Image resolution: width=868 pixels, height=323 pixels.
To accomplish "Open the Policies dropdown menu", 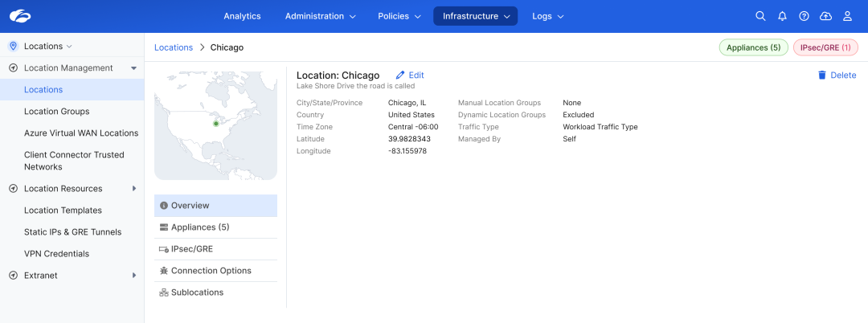I will click(x=399, y=16).
